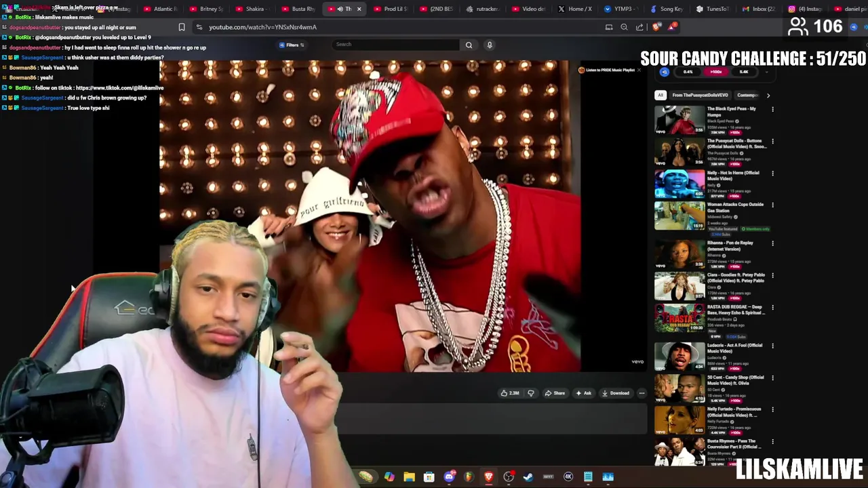
Task: Open Notepad from the taskbar
Action: pyautogui.click(x=588, y=477)
